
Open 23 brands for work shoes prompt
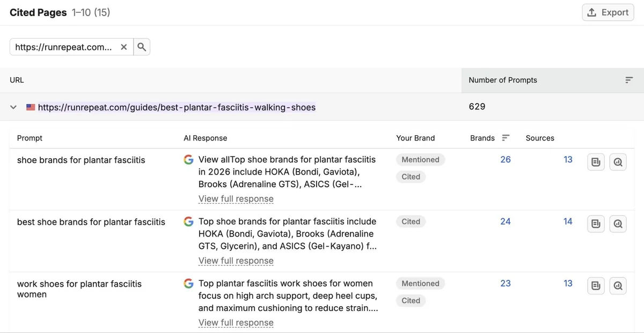tap(506, 283)
